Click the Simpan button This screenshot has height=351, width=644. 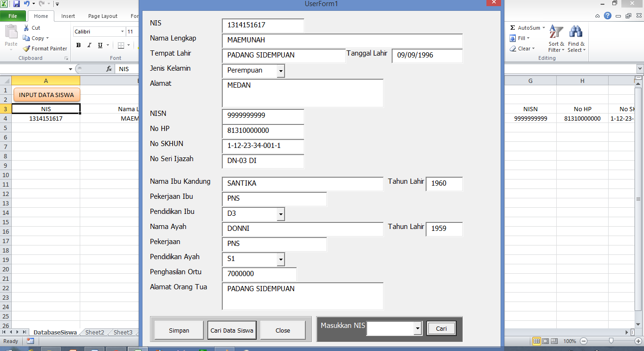pos(179,330)
